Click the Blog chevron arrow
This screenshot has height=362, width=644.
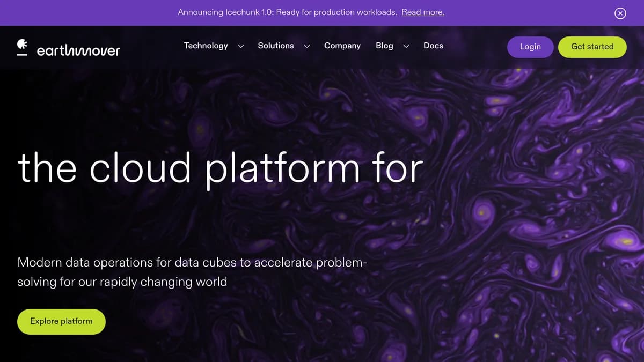[x=405, y=46]
